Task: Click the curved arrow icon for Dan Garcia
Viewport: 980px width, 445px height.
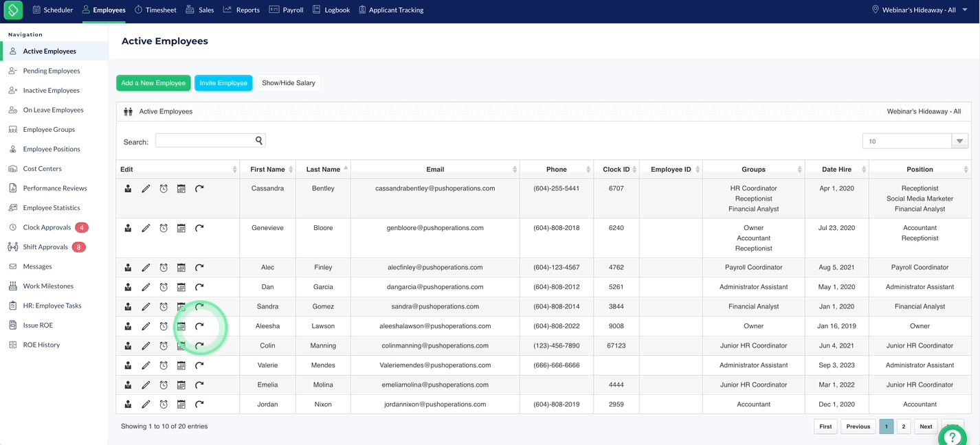Action: click(199, 287)
